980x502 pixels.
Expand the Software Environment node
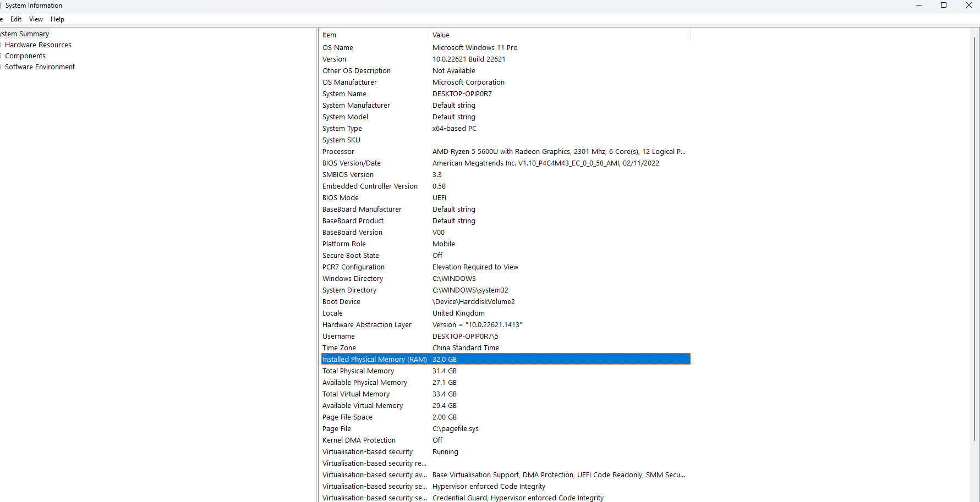click(2, 67)
